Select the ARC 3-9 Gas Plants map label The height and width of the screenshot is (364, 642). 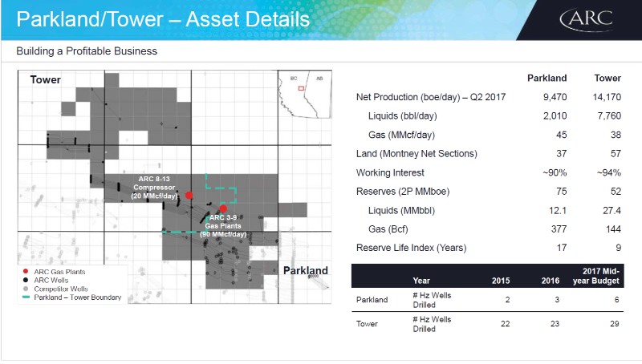point(223,226)
